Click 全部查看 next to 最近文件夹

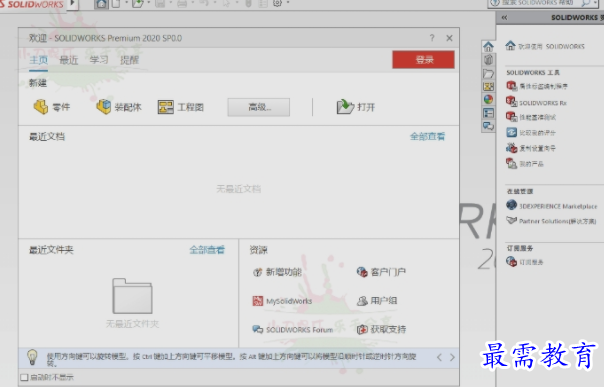[207, 250]
